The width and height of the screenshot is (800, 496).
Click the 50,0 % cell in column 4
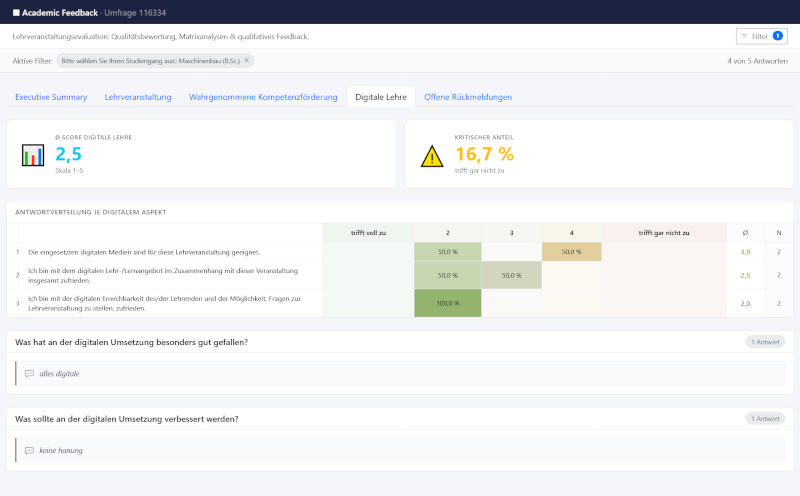571,252
